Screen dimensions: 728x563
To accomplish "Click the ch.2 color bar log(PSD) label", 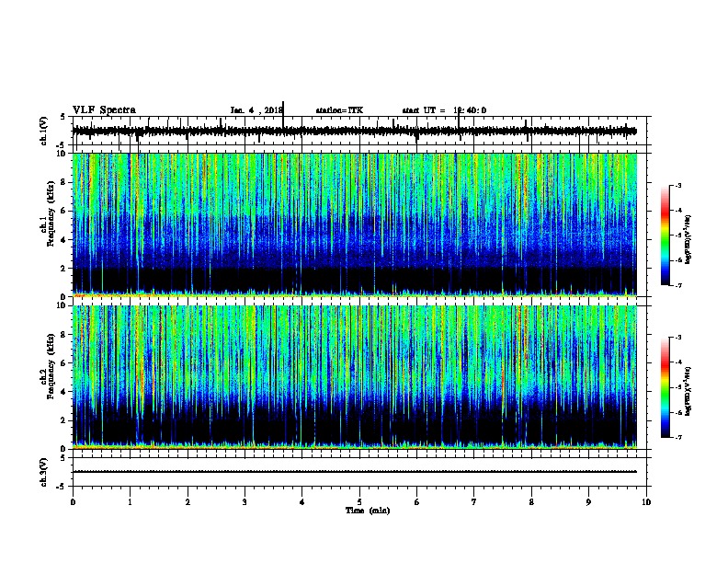I will 688,391.
